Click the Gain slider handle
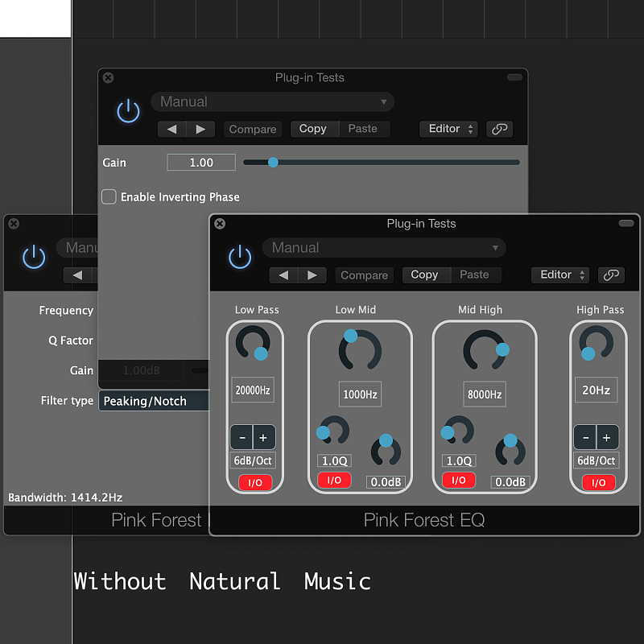Screen dimensions: 644x644 tap(273, 163)
